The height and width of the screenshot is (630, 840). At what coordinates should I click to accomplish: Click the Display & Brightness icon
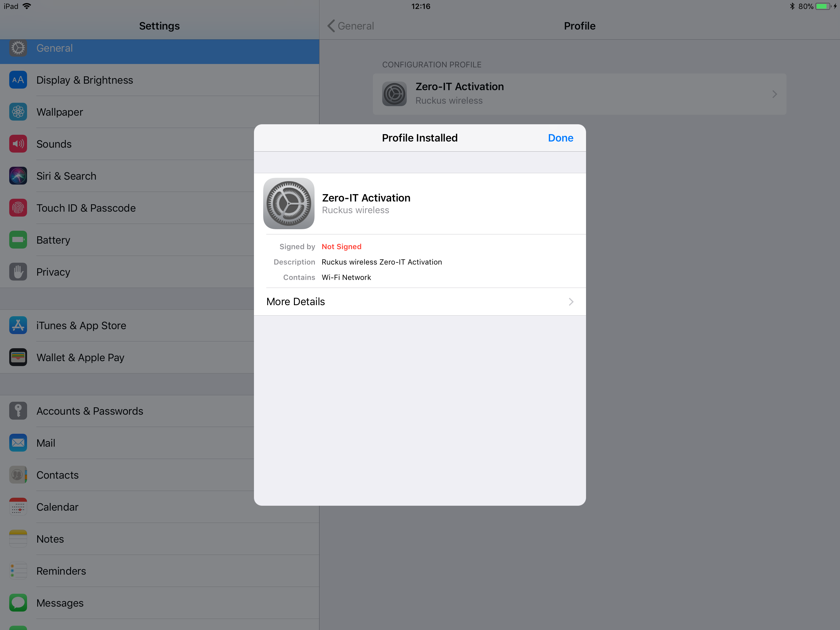(18, 80)
